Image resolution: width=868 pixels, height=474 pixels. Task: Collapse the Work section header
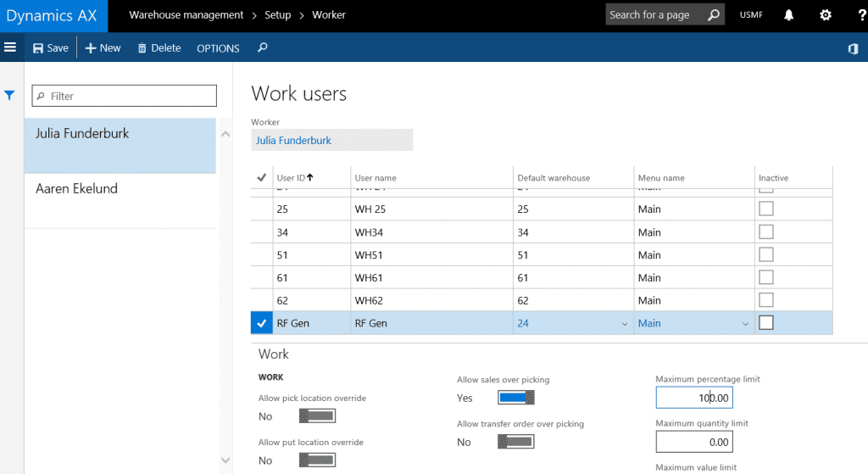tap(274, 354)
